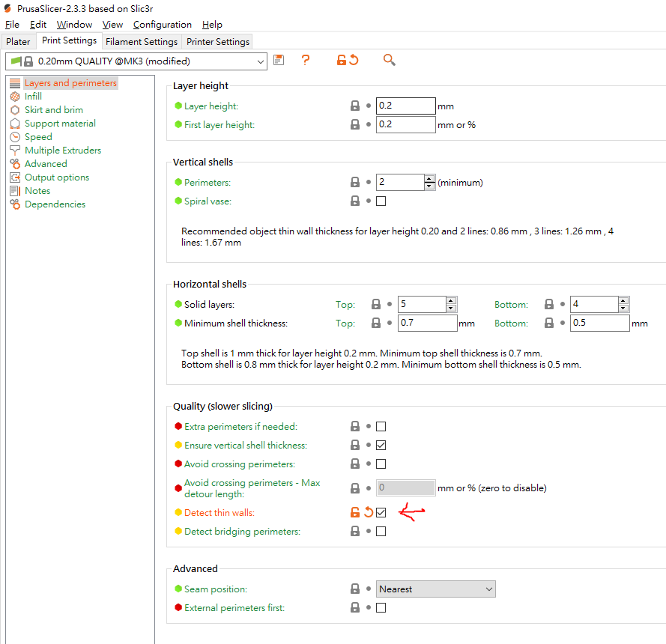Open the View menu
Image resolution: width=666 pixels, height=644 pixels.
point(112,25)
